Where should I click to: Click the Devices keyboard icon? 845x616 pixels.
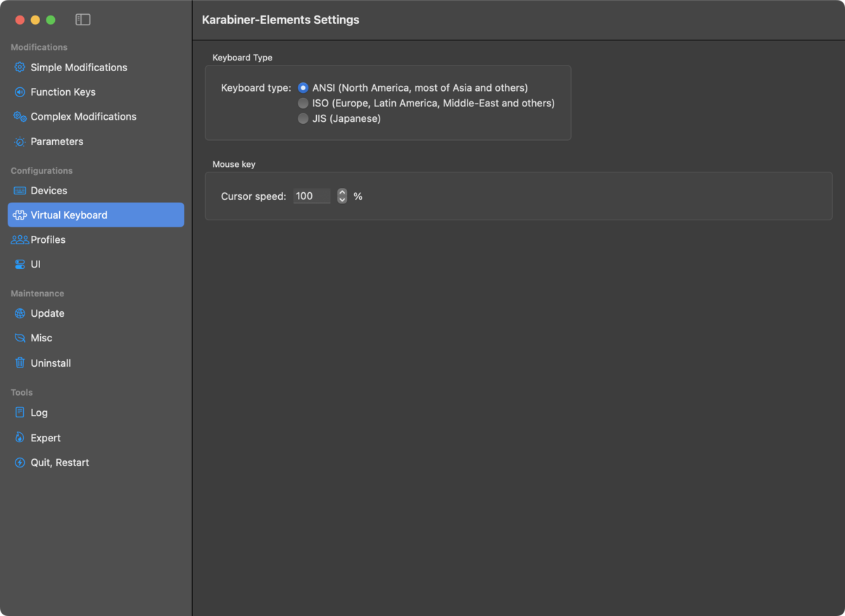point(20,191)
